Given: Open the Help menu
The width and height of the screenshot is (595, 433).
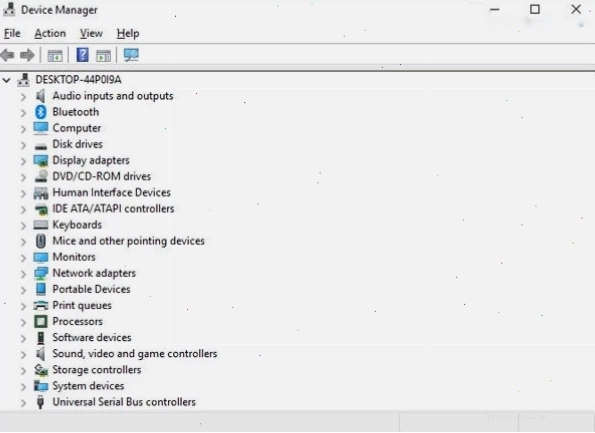Looking at the screenshot, I should point(128,33).
